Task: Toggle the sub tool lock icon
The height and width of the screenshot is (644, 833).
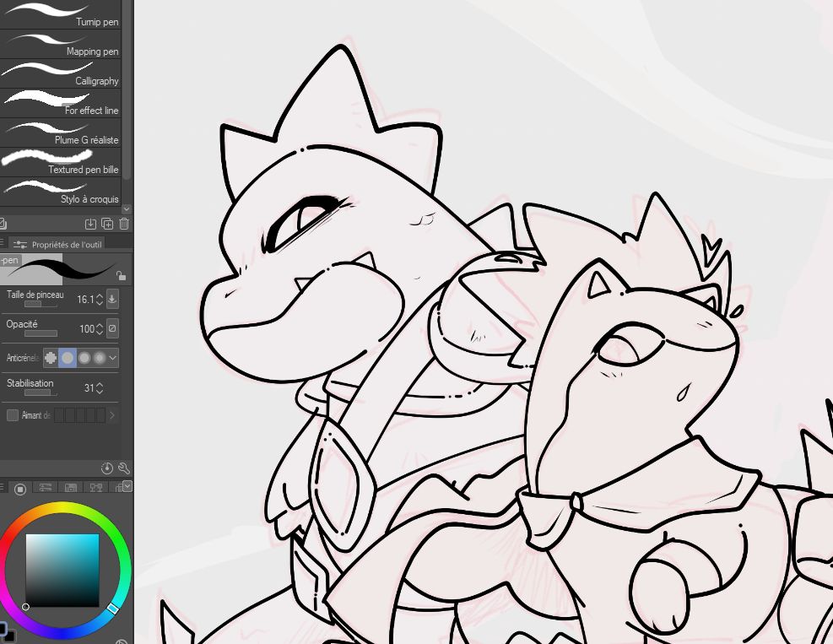Action: [x=122, y=275]
